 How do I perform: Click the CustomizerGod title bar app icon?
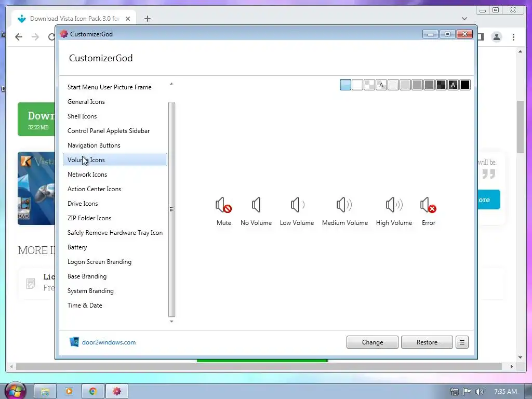coord(64,34)
